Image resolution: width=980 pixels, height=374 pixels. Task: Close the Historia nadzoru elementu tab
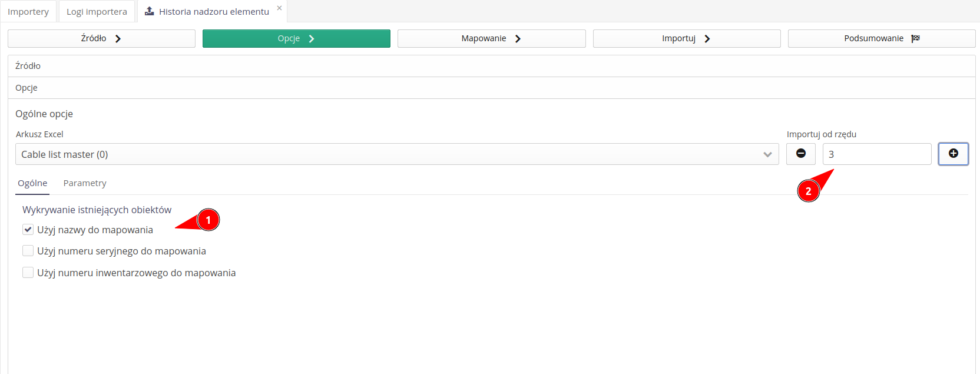[x=279, y=8]
